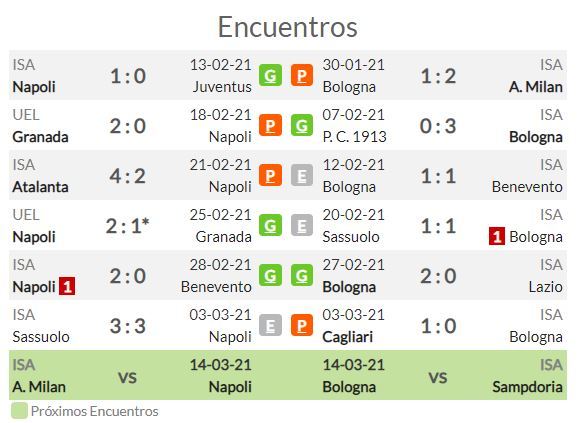Click the gray E badge for Bologna–Benevento match
Viewport: 581px width, 423px height.
coord(302,175)
